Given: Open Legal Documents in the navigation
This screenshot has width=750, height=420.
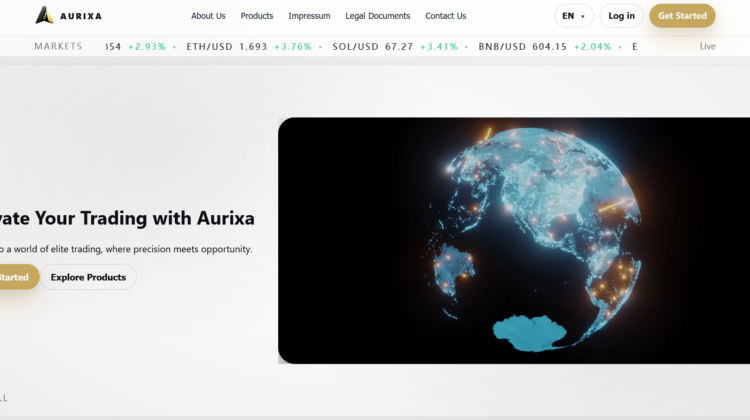Looking at the screenshot, I should point(378,16).
